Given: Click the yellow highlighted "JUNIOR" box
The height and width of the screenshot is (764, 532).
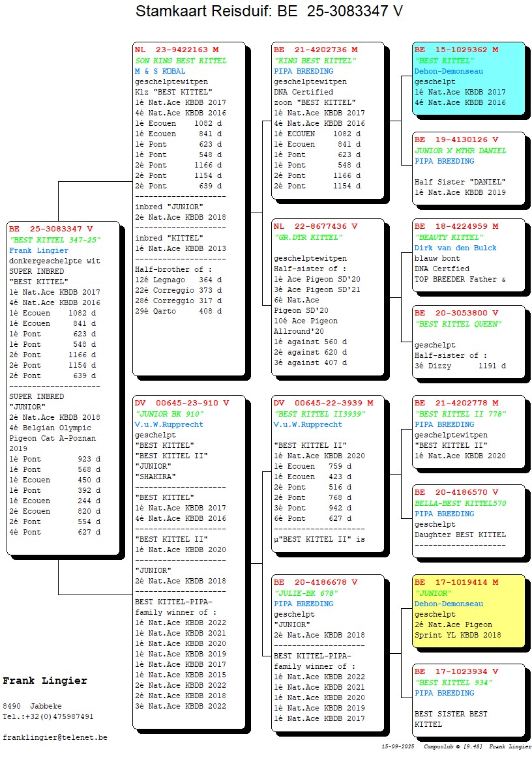Looking at the screenshot, I should click(x=468, y=611).
